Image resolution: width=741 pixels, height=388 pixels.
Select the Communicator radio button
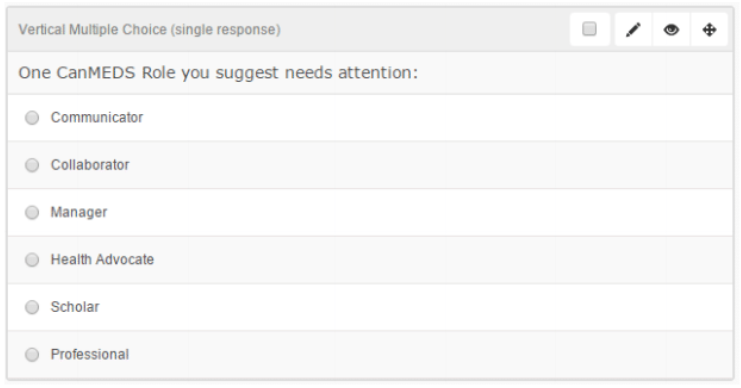32,118
